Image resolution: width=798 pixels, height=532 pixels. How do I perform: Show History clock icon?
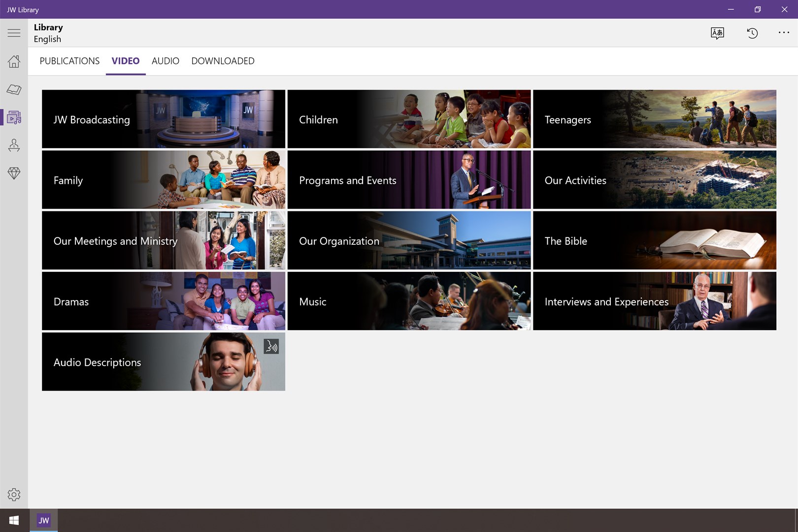[752, 33]
